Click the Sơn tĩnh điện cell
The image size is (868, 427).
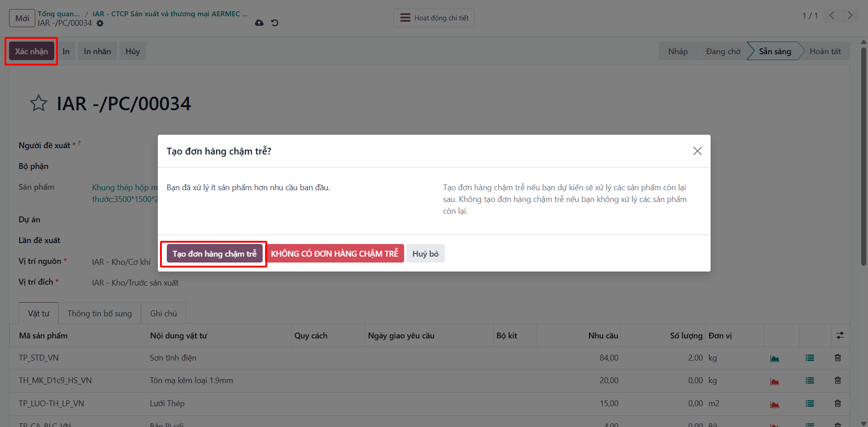coord(173,358)
